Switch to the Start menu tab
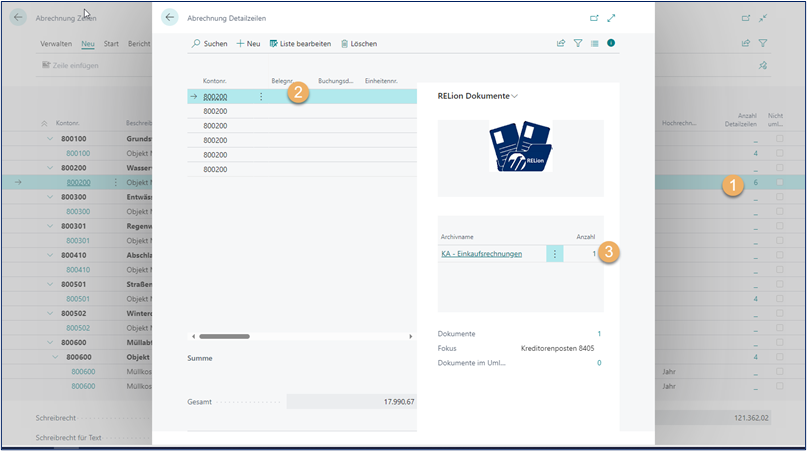Viewport: 807px width, 451px height. [111, 44]
